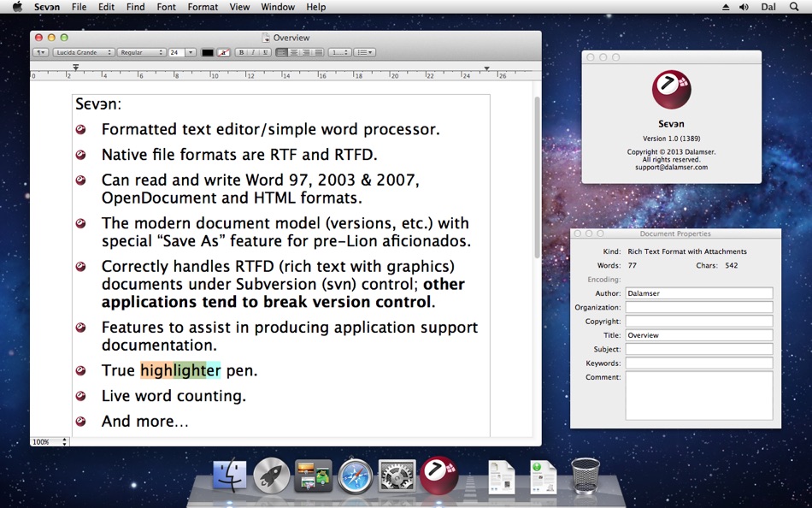Click the highlighted word 'highlighter'
Screen dimensions: 812x508
click(x=180, y=370)
